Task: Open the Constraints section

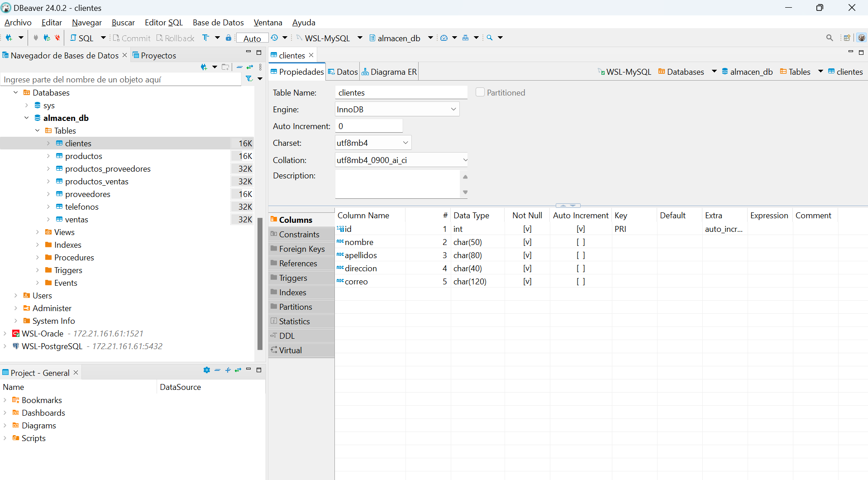Action: click(301, 234)
